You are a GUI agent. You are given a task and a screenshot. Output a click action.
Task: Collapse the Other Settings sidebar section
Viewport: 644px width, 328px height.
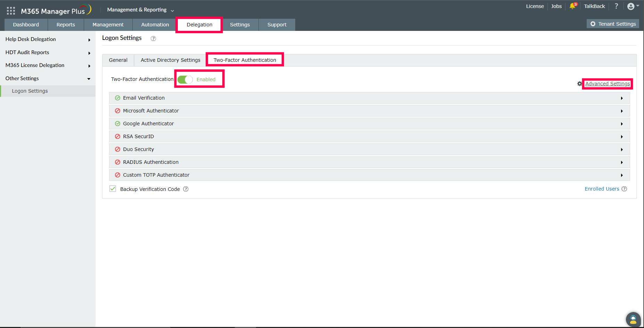coord(89,78)
